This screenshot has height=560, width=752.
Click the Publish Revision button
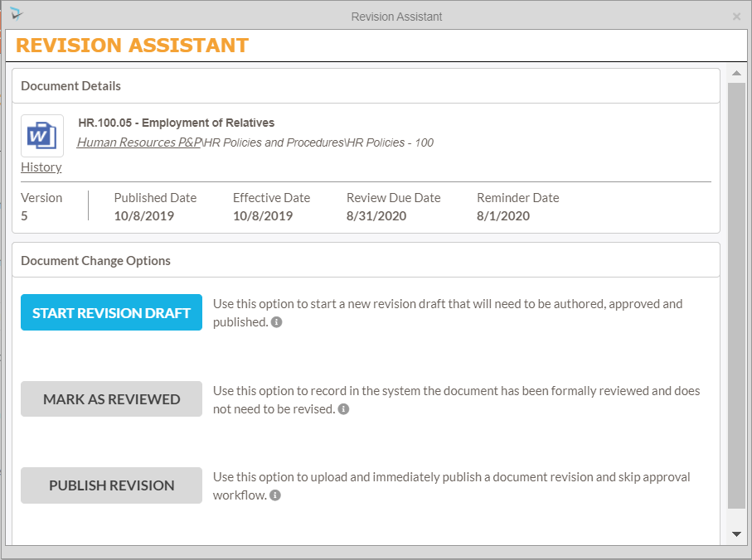point(111,485)
